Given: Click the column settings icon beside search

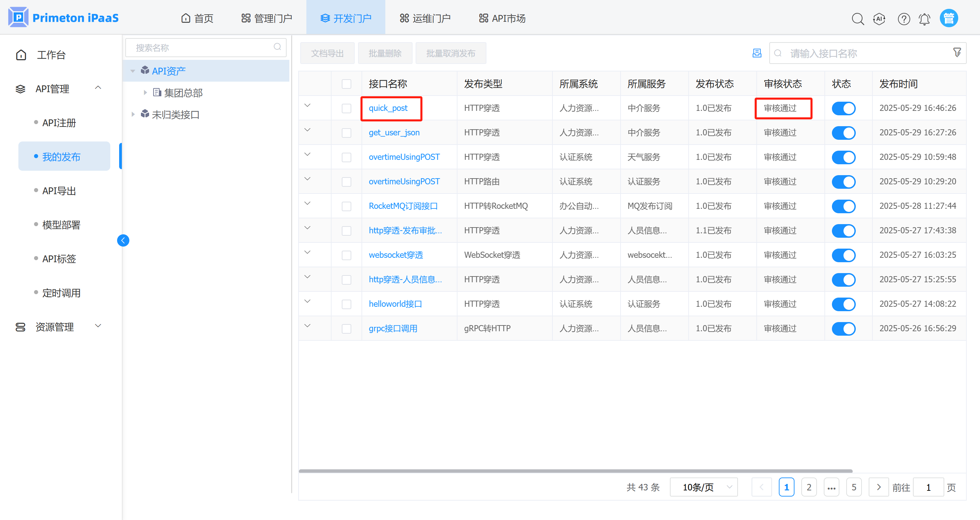Looking at the screenshot, I should point(757,53).
